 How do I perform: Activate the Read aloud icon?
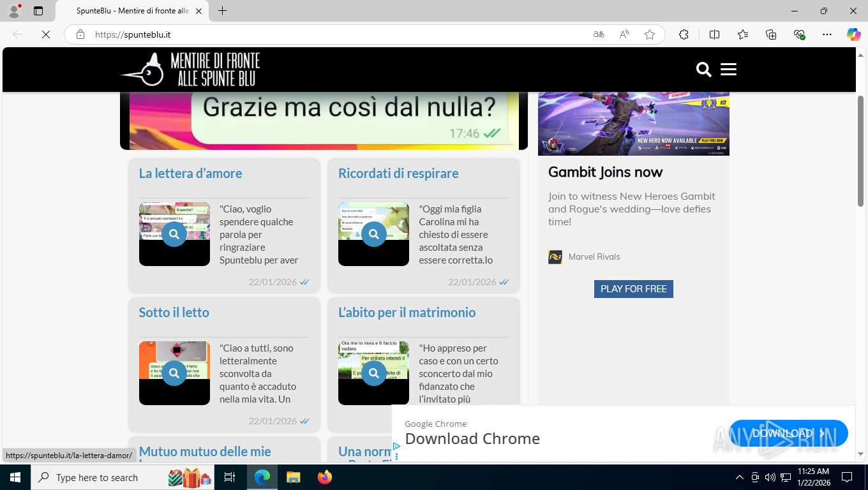tap(624, 34)
